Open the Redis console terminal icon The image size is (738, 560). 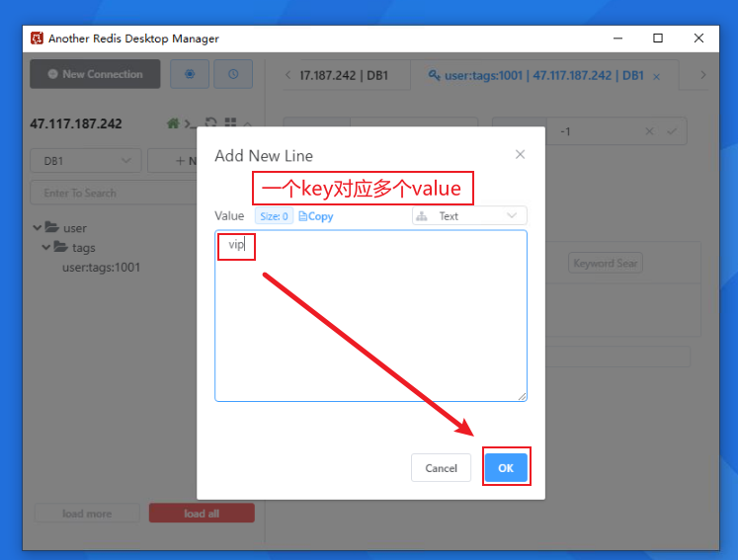click(190, 123)
